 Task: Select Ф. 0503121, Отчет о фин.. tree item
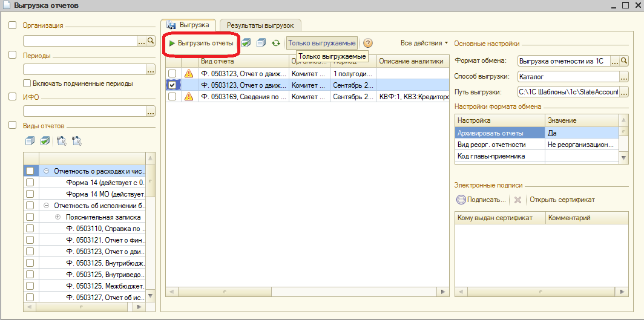click(105, 240)
